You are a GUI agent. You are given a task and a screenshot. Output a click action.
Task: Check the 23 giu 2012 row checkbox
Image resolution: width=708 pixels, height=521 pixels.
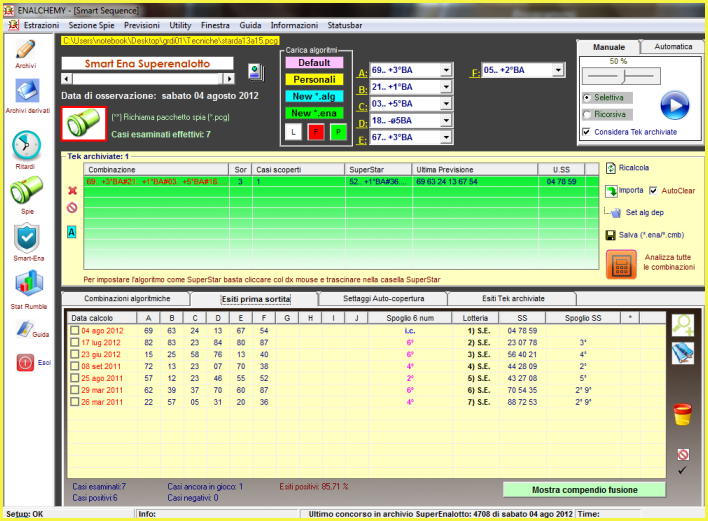click(75, 354)
